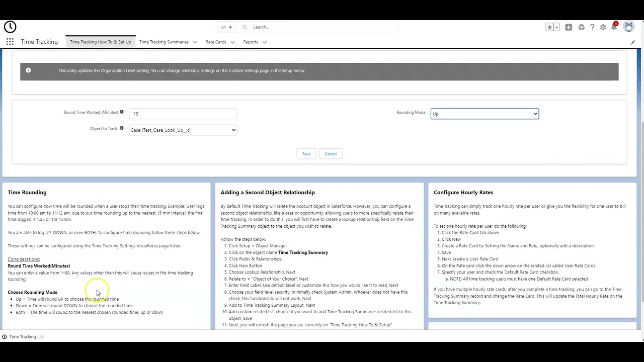Click the 'Both = The time will round' bullet
The width and height of the screenshot is (644, 362).
[x=89, y=312]
